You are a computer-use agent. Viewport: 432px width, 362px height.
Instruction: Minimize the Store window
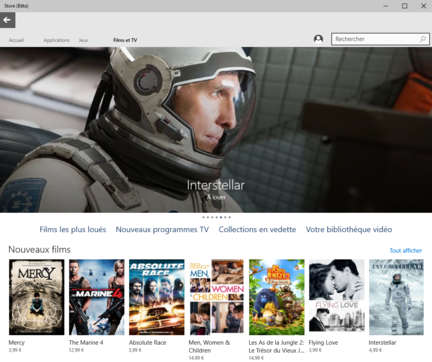coord(386,6)
